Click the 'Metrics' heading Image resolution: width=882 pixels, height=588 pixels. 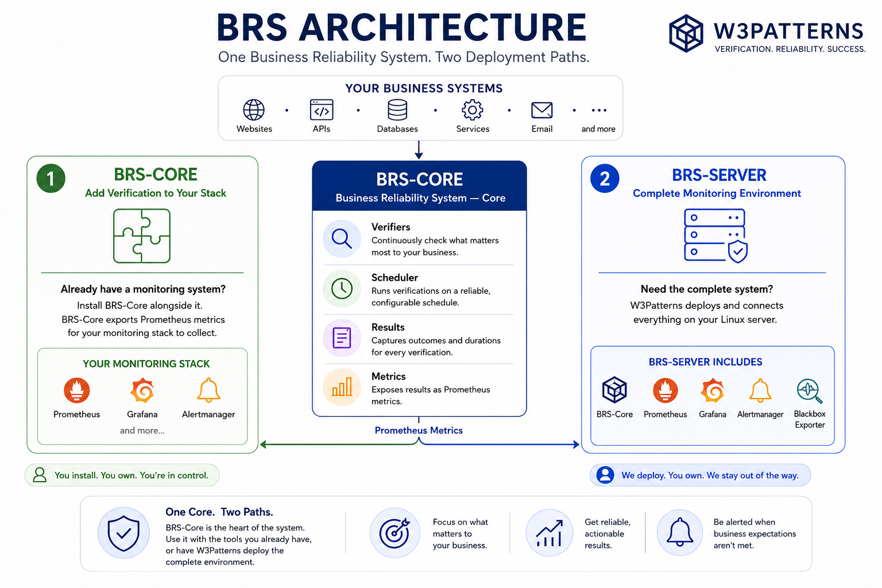tap(388, 376)
